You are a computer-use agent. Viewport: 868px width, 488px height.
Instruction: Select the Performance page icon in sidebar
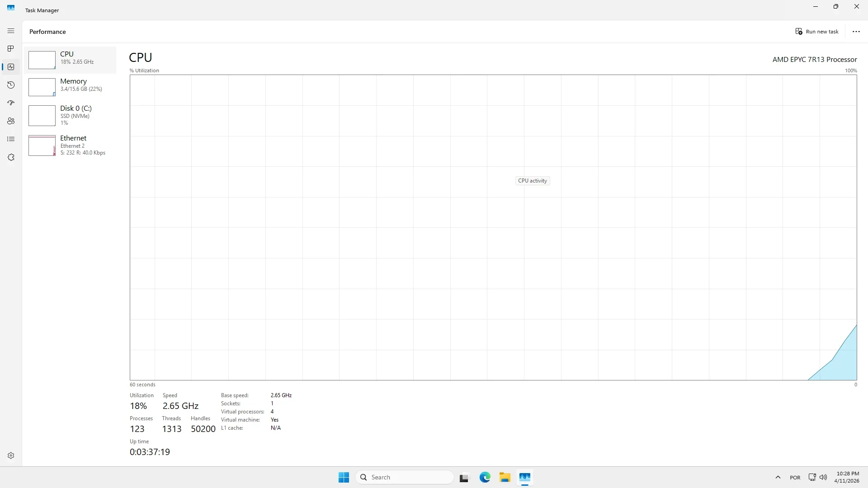coord(11,67)
